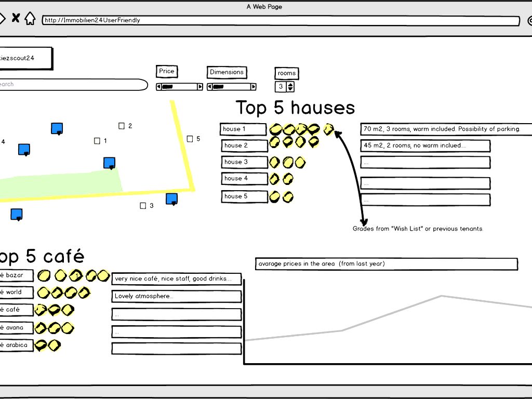Open house 3 from the Top 5 list

tap(244, 162)
